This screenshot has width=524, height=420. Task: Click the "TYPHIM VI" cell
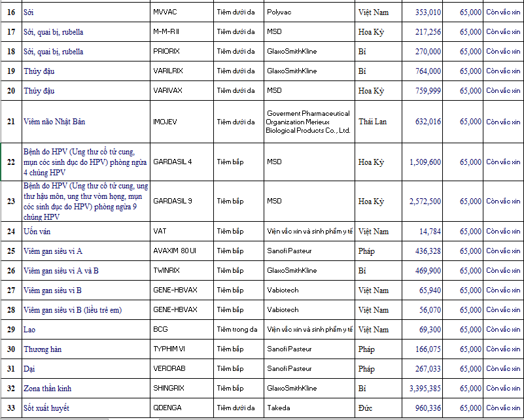(x=182, y=349)
